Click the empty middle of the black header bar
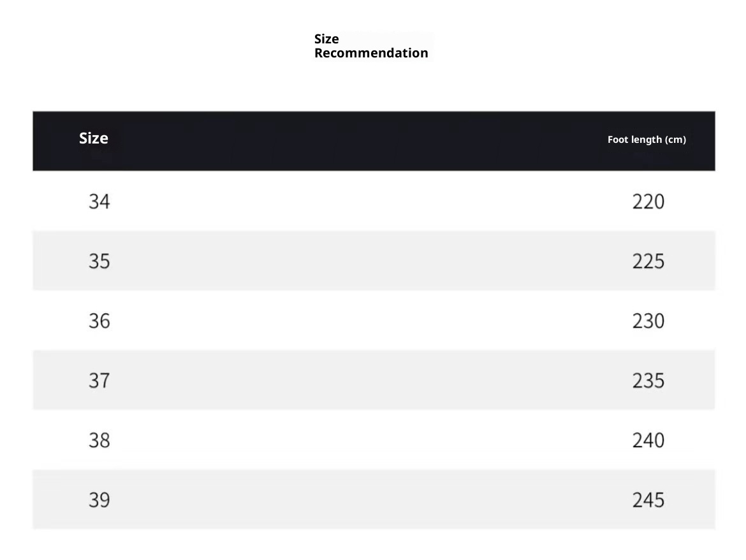 [374, 141]
